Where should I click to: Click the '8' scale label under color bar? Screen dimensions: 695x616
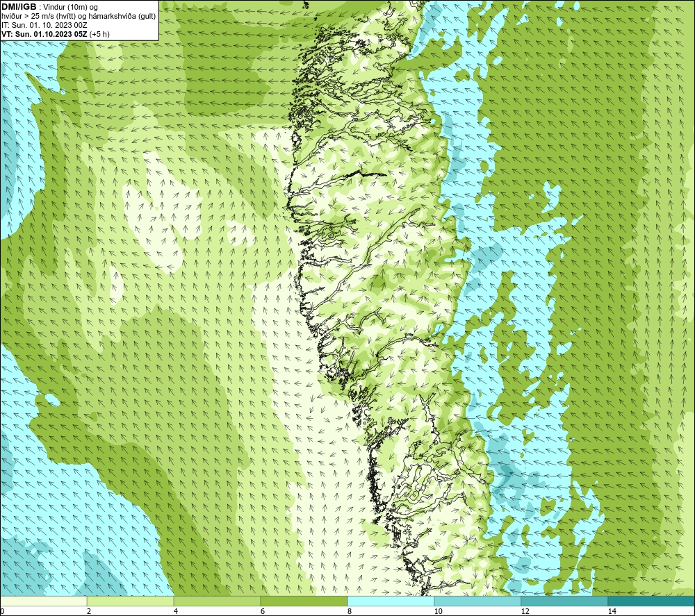(x=350, y=612)
